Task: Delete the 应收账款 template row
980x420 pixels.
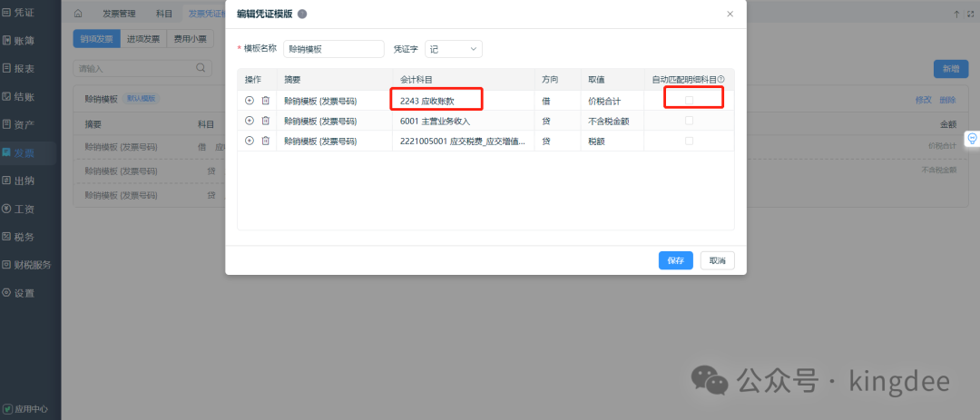Action: [x=265, y=101]
